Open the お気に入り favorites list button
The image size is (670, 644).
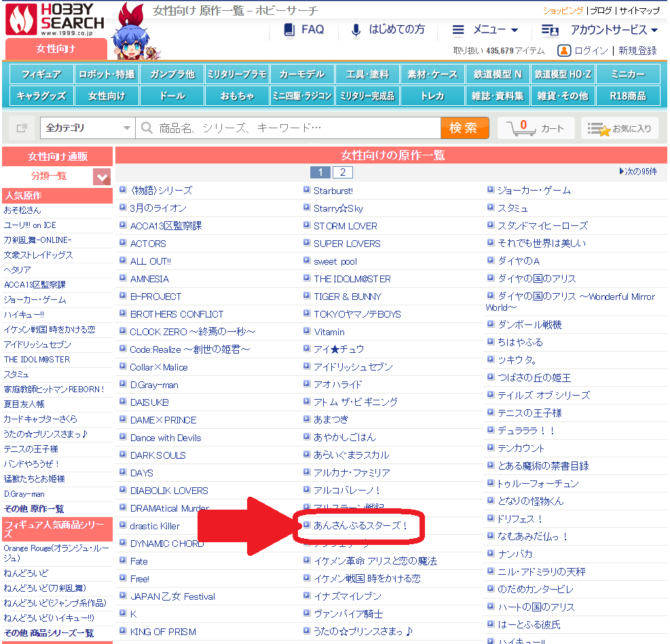tap(620, 128)
